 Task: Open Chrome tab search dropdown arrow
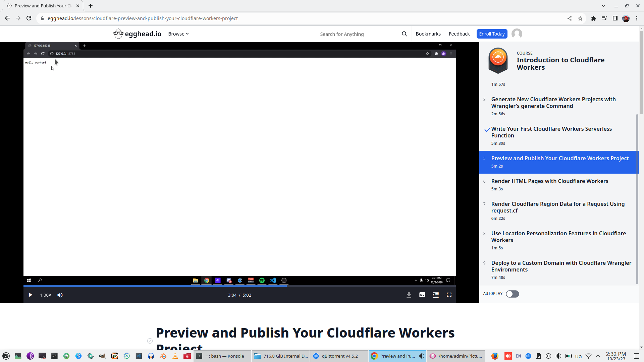pos(603,6)
